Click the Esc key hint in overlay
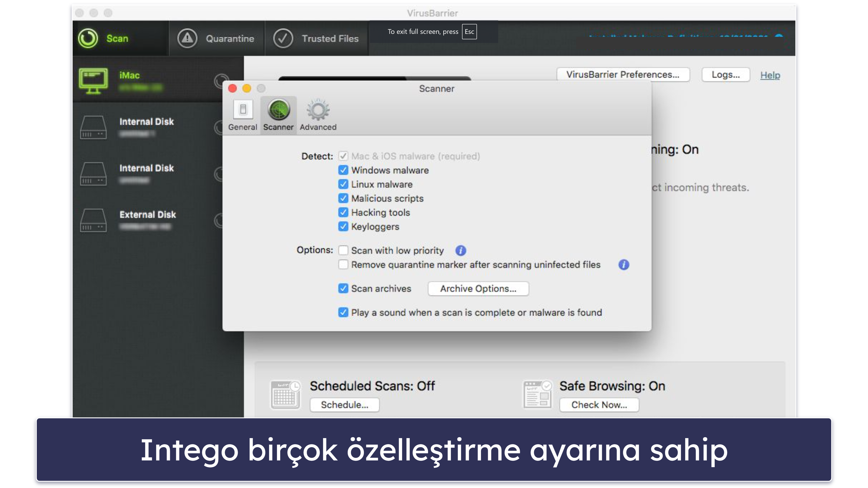Image resolution: width=868 pixels, height=488 pixels. (469, 32)
